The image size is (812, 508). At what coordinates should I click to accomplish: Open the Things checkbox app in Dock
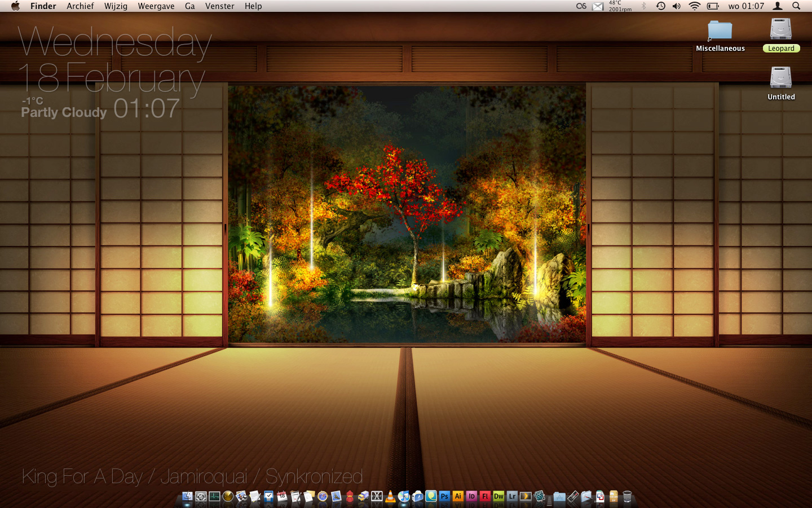[x=268, y=497]
